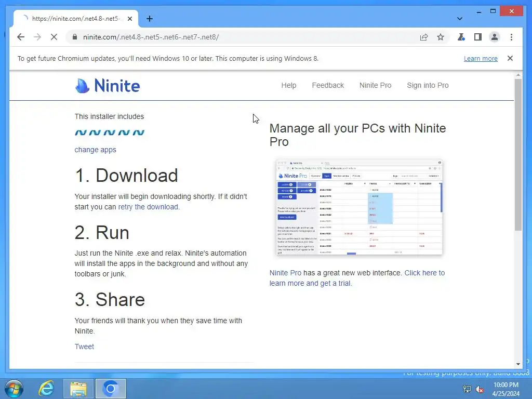Open the taskbar clock and date
Screen dimensions: 532x399
(x=506, y=389)
